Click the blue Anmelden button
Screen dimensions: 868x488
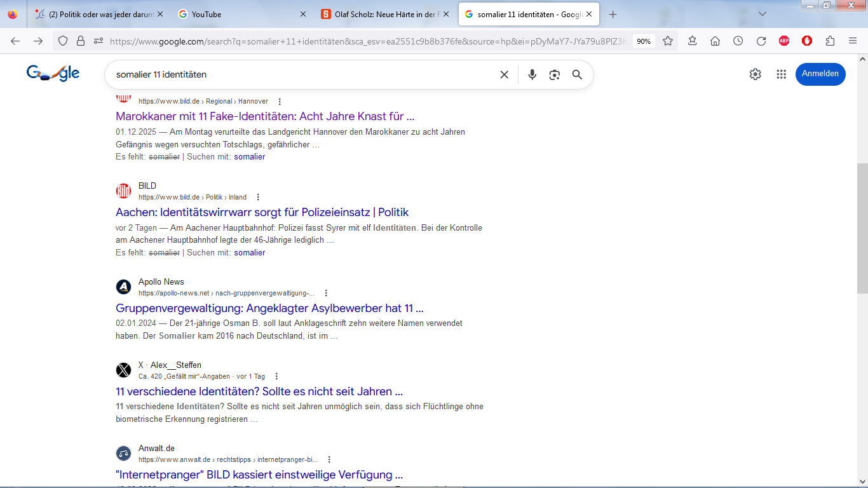[x=820, y=74]
